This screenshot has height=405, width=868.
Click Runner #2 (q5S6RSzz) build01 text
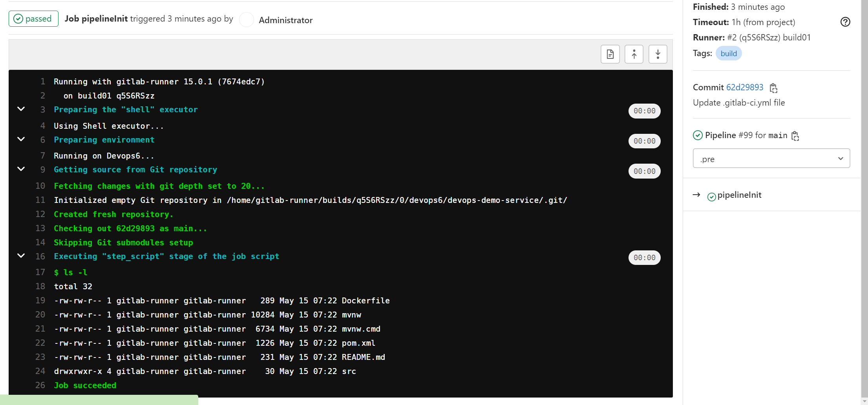[752, 37]
